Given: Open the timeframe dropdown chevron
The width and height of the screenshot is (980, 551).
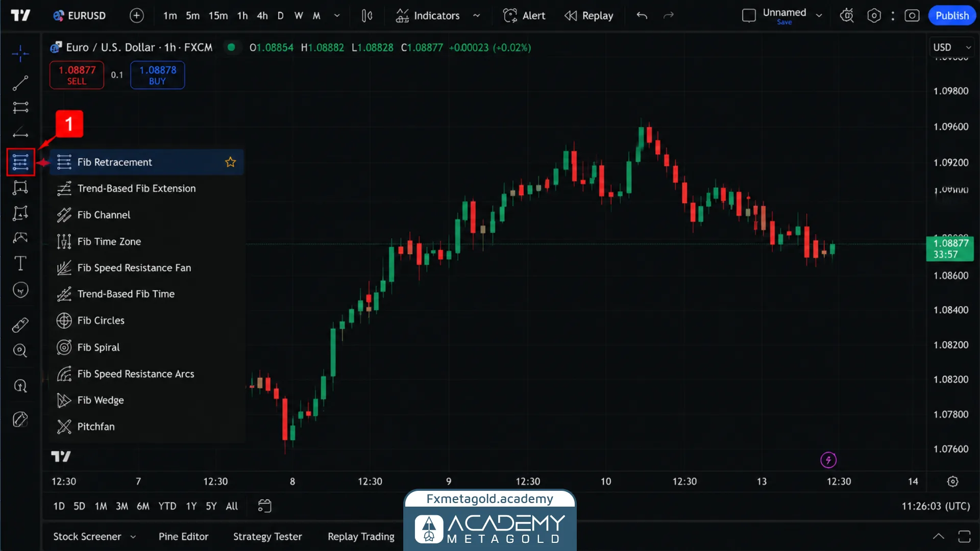Looking at the screenshot, I should pyautogui.click(x=337, y=16).
